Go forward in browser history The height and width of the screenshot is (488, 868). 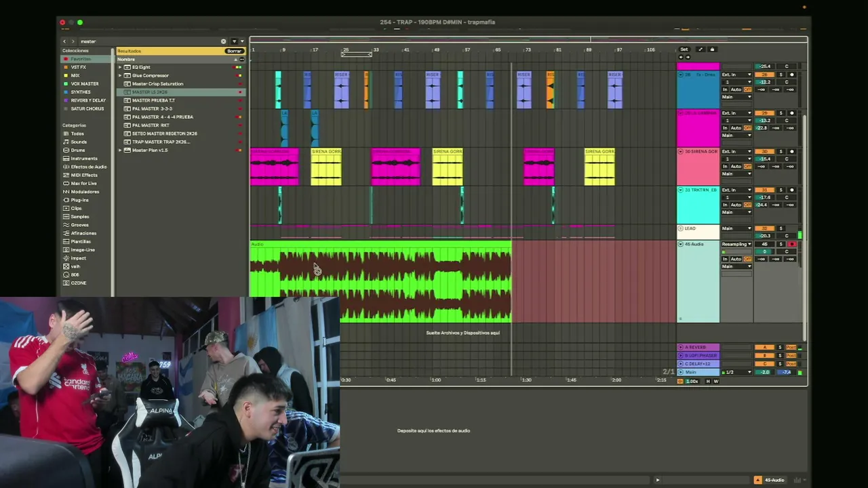pos(73,41)
